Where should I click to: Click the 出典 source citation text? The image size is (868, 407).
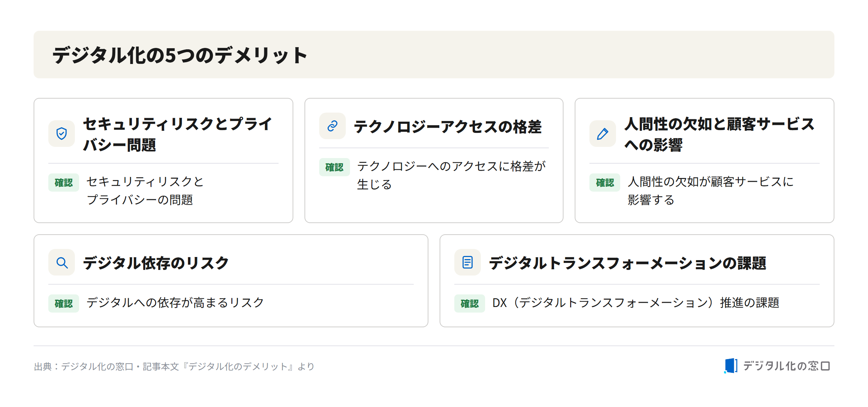[174, 366]
